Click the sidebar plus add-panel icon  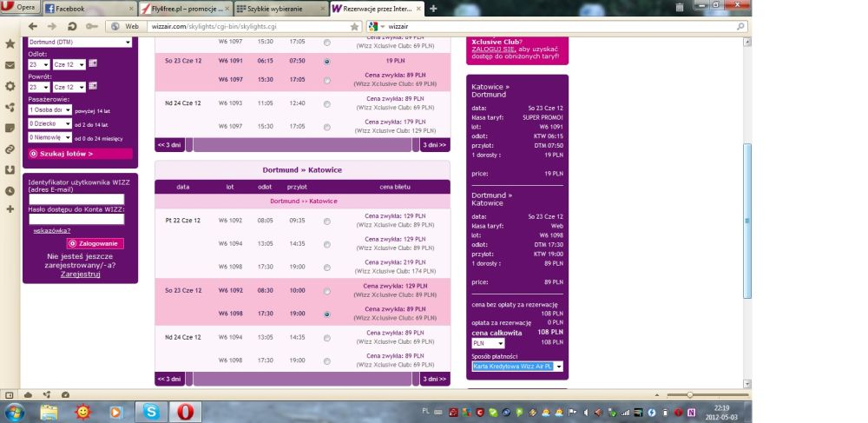point(10,209)
